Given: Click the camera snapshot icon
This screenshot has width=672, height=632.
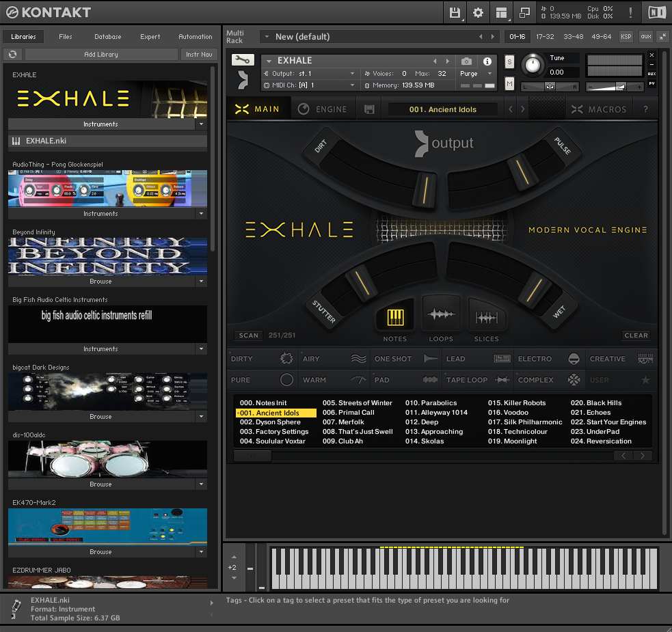Looking at the screenshot, I should [466, 61].
